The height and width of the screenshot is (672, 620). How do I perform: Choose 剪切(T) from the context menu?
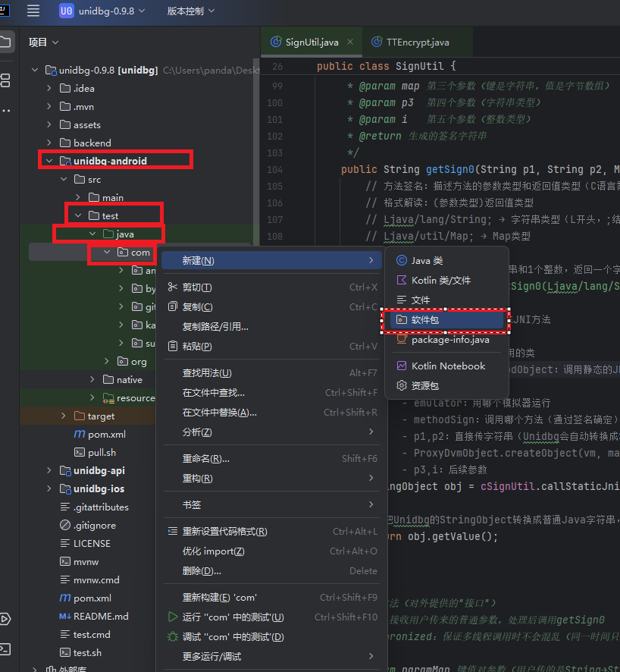coord(271,287)
